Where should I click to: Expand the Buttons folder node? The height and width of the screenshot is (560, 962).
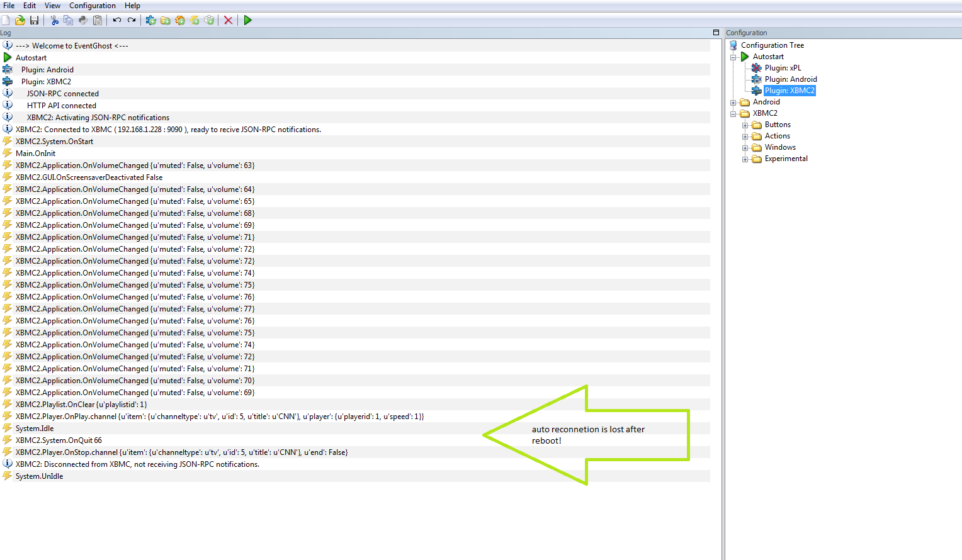pyautogui.click(x=745, y=125)
